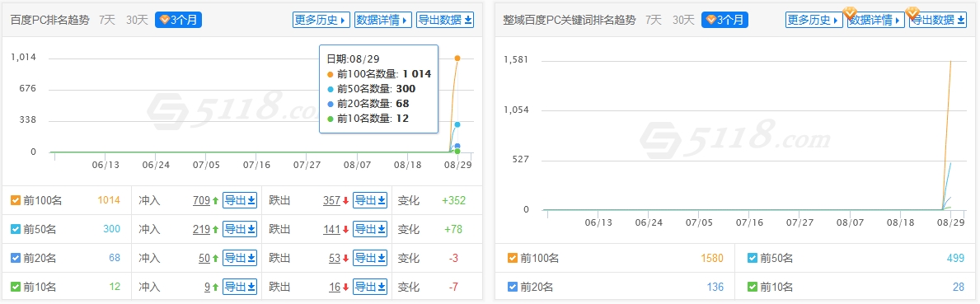This screenshot has height=304, width=980.
Task: Toggle the 前20名 checkbox in right panel
Action: 513,288
